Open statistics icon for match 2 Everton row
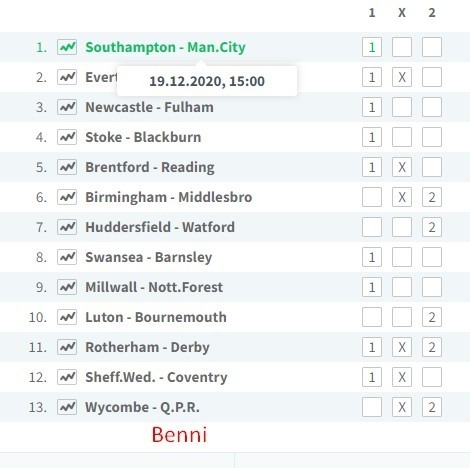Image resolution: width=470 pixels, height=468 pixels. tap(67, 77)
